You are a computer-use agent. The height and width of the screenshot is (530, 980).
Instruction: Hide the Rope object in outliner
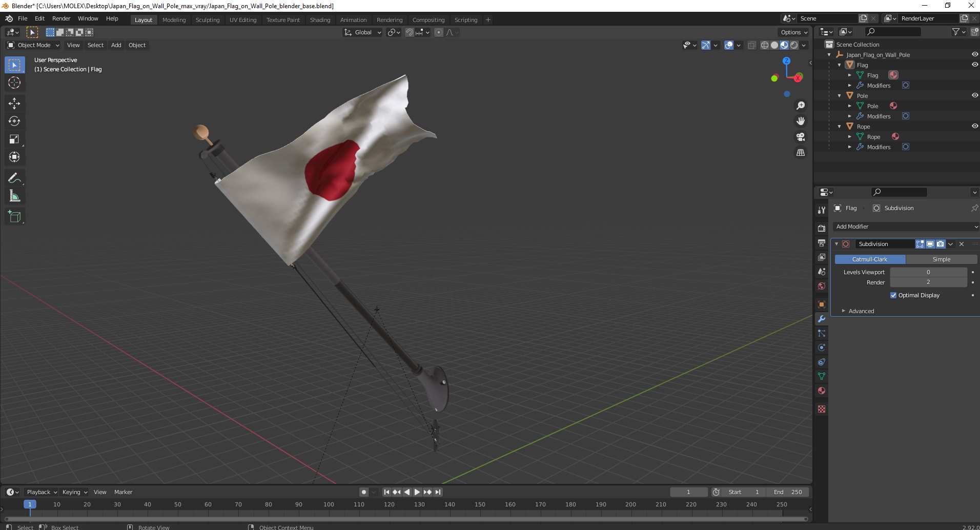[974, 126]
